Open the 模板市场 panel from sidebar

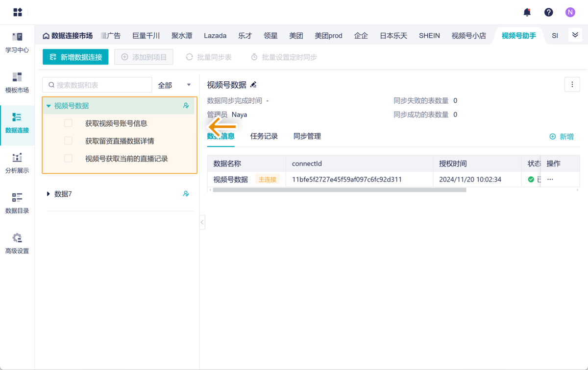pyautogui.click(x=17, y=83)
